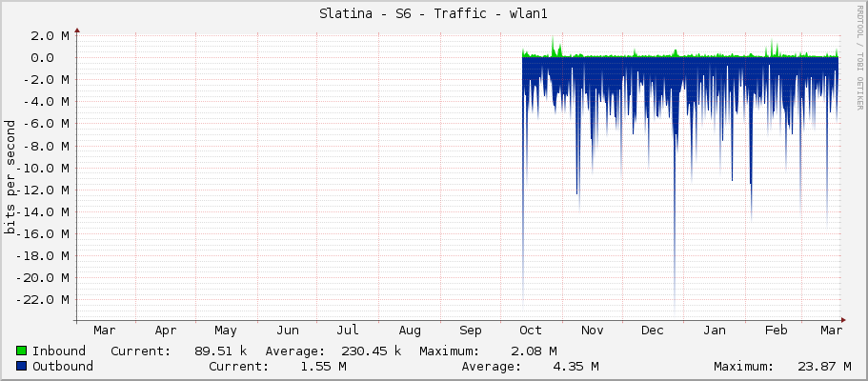Screen dimensions: 868x381
Task: Click the Outbound maximum value '23.87 M'
Action: coord(824,366)
